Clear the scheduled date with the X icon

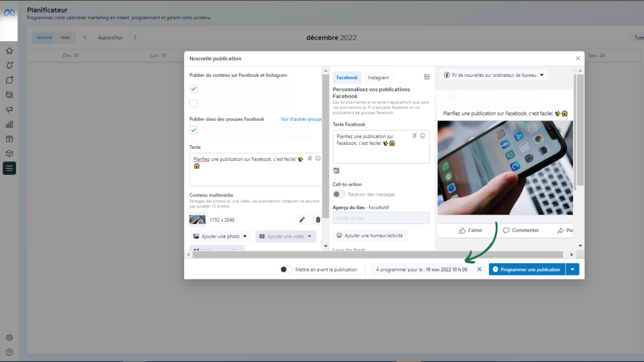[479, 269]
